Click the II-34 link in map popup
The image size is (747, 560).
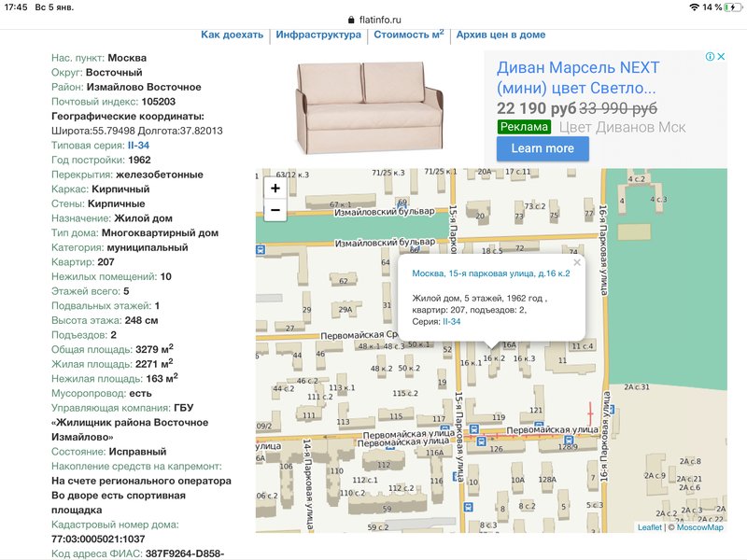pyautogui.click(x=451, y=321)
